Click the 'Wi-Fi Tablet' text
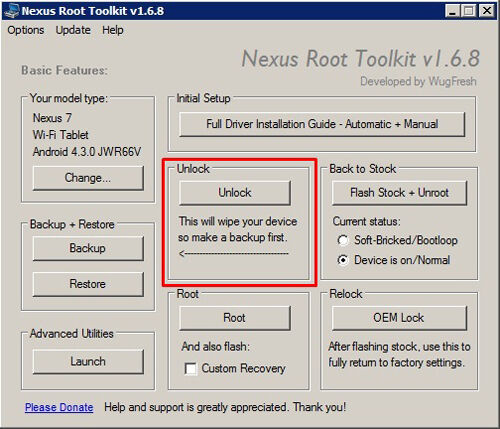Viewport: 500px width, 429px height. pos(61,135)
